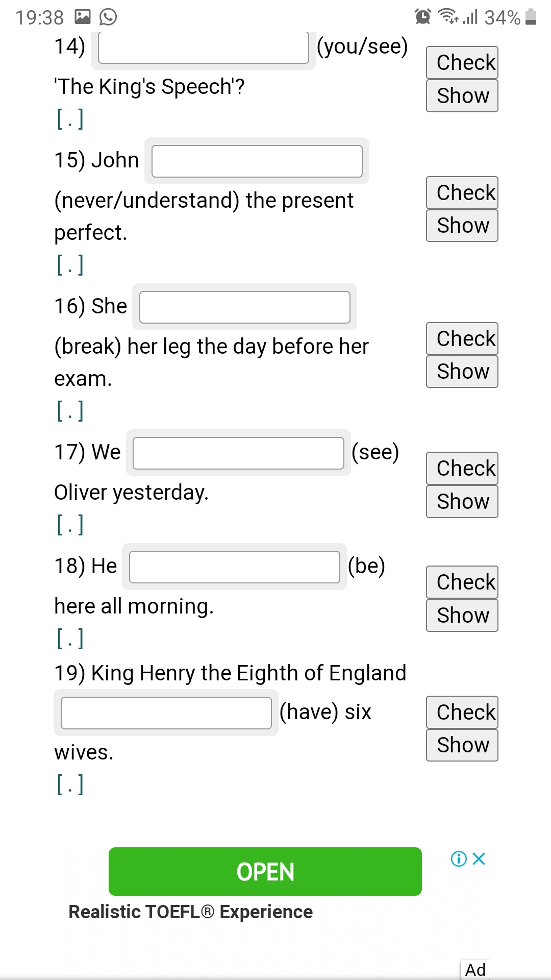Tap the alarm icon in status bar
The width and height of the screenshot is (551, 980).
click(423, 17)
